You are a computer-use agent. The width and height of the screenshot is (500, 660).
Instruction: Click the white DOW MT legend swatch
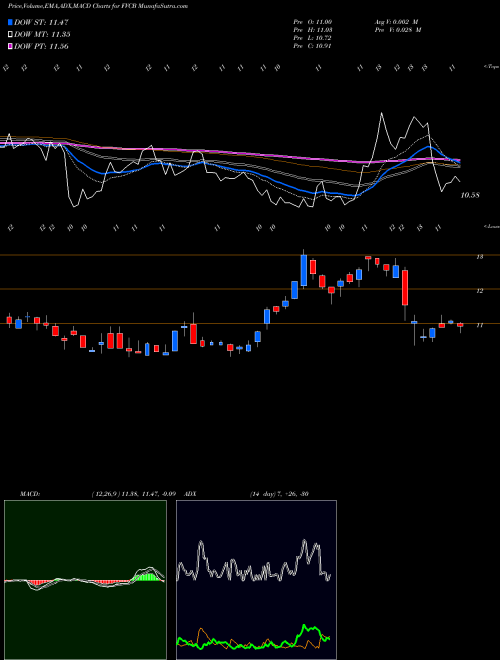coord(10,35)
